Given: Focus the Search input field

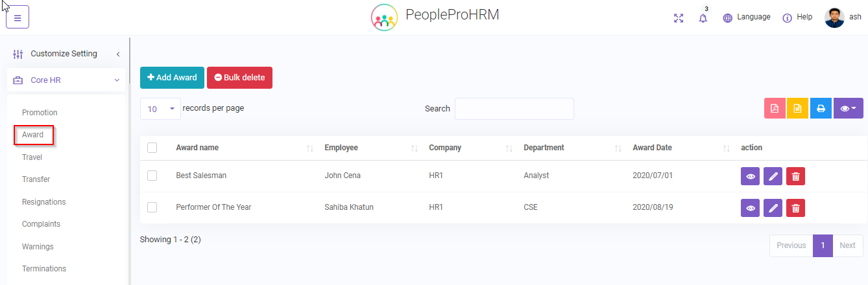Looking at the screenshot, I should [514, 109].
